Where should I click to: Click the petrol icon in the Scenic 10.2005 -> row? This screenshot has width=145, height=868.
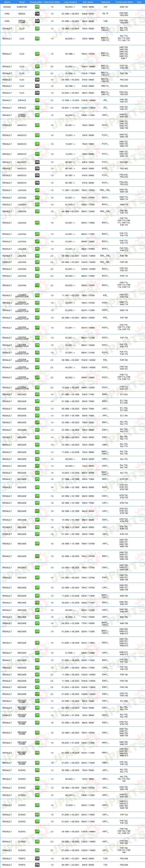[x=37, y=805]
